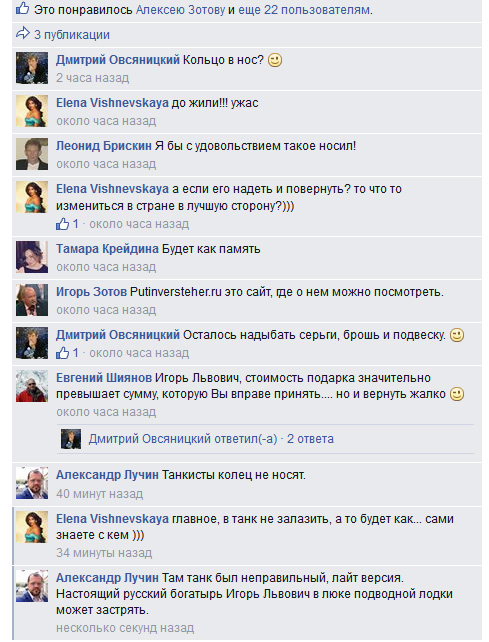This screenshot has width=489, height=642.
Task: Open Леонид Брискин's profile picture
Action: coord(32,154)
